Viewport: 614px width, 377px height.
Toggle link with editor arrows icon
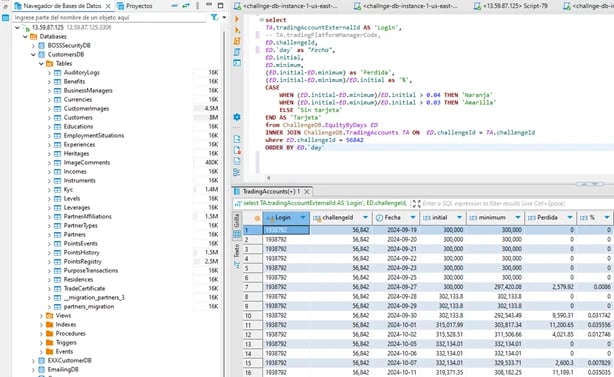186,6
